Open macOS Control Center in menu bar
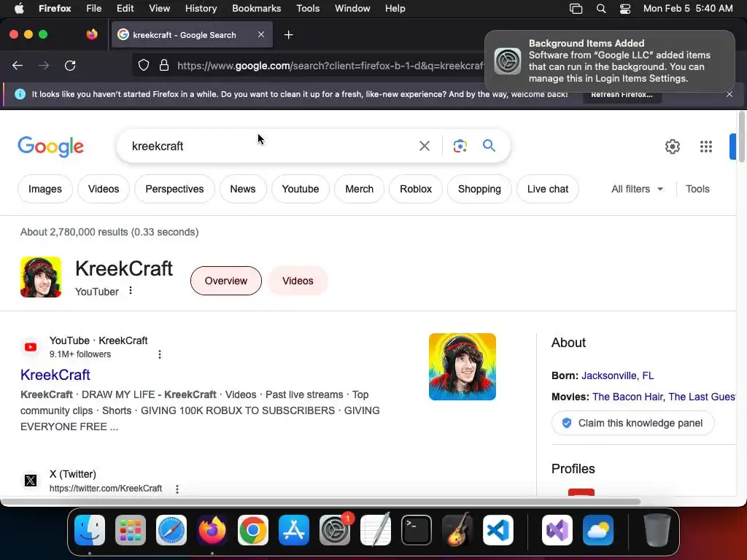The width and height of the screenshot is (747, 560). (625, 9)
